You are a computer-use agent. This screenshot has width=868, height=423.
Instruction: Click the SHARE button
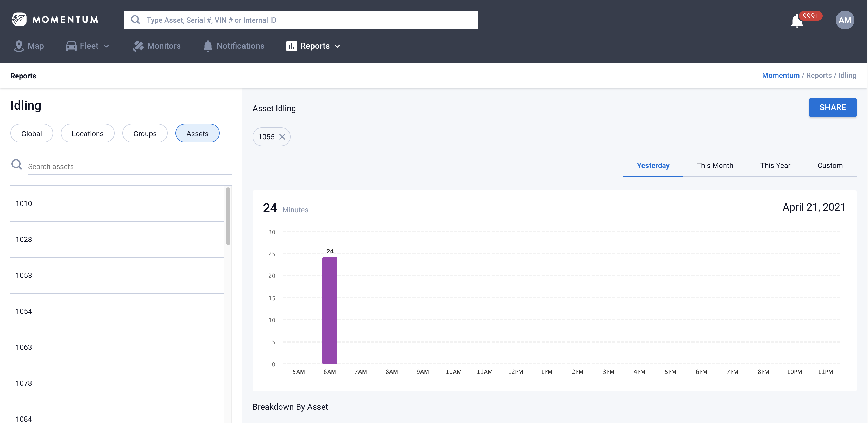click(832, 108)
